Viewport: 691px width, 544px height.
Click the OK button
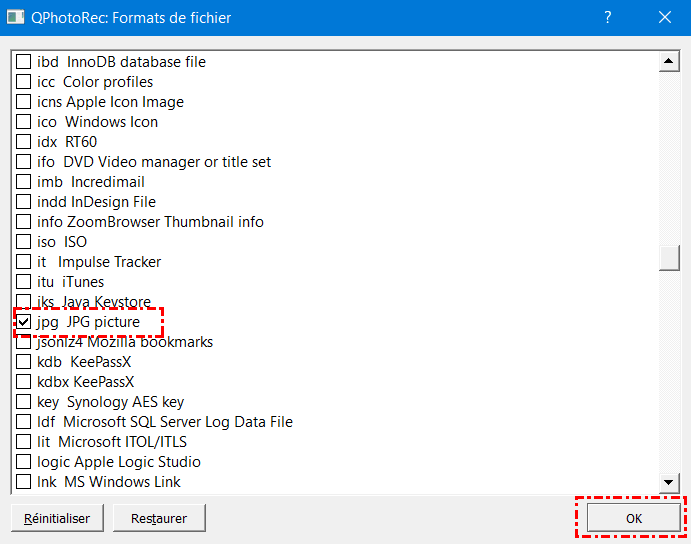(x=634, y=518)
